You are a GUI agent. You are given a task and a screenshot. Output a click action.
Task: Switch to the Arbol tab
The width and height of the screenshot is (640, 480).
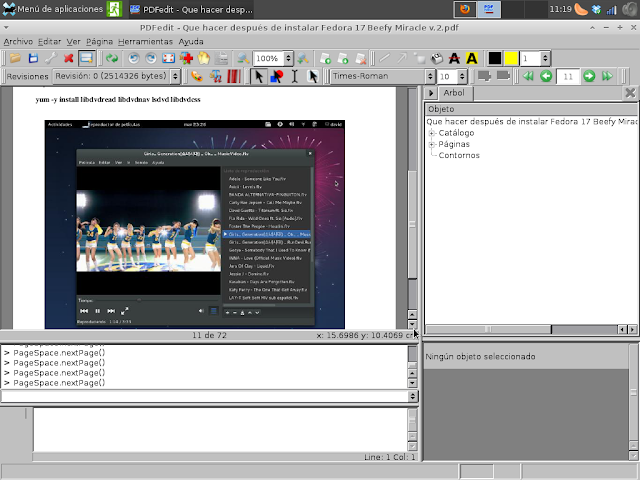pos(454,93)
